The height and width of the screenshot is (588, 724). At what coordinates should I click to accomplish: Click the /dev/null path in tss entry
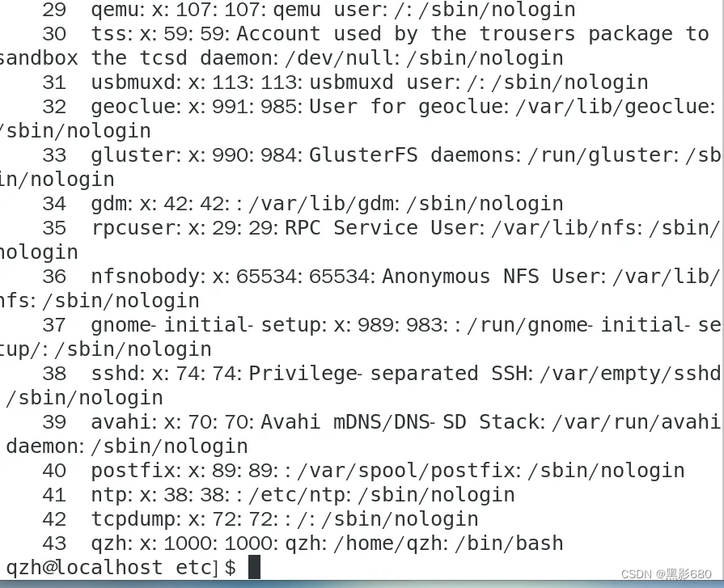pyautogui.click(x=342, y=58)
